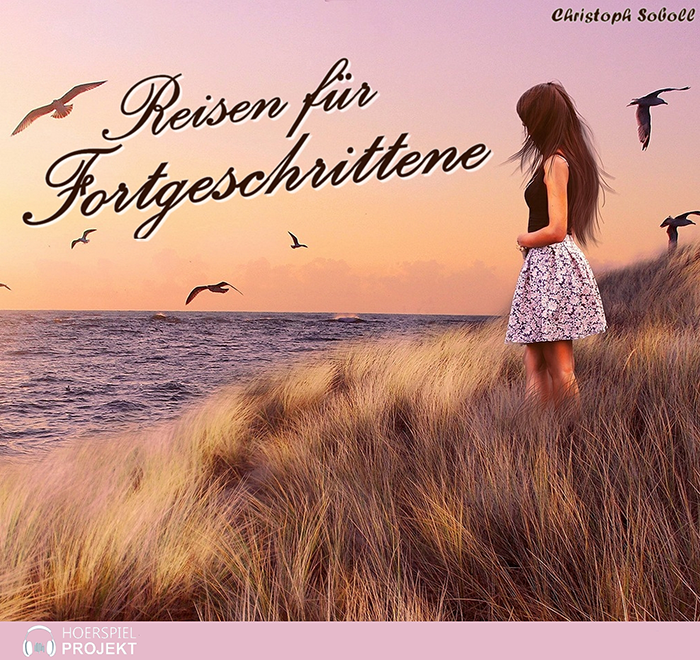
Task: Click the "PROJEKT" text in footer
Action: 99,648
